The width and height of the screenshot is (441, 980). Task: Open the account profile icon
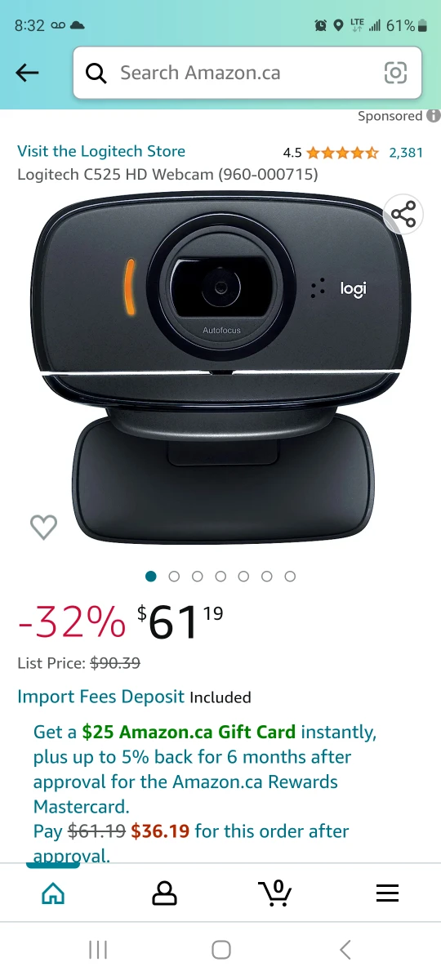(x=164, y=893)
